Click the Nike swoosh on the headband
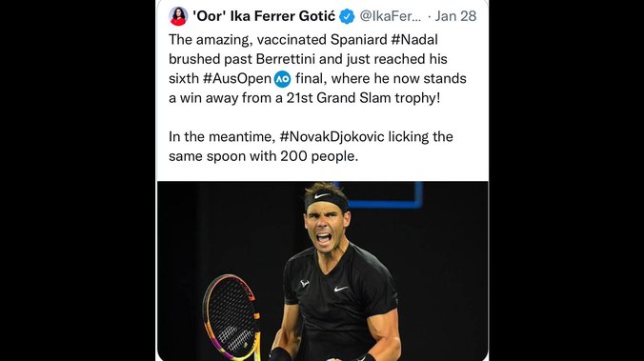 pyautogui.click(x=322, y=196)
